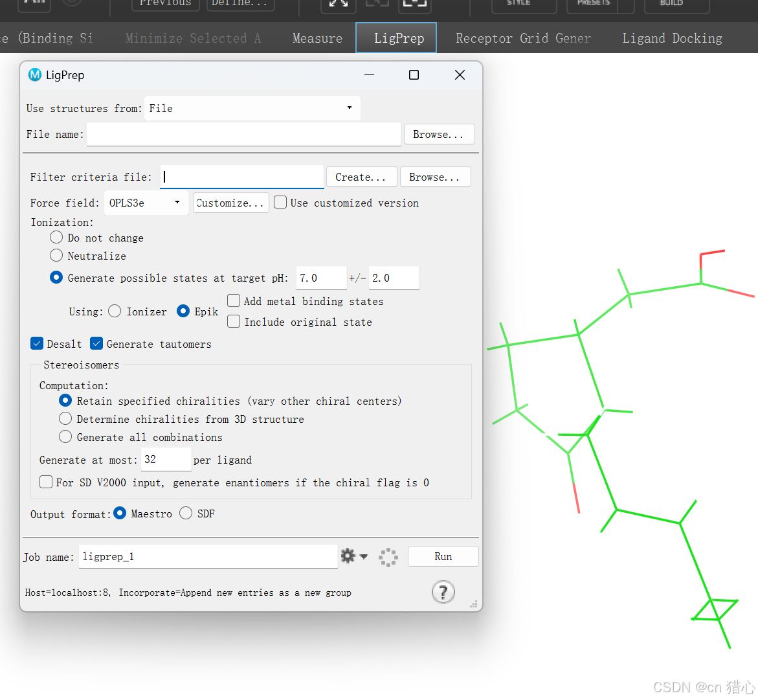758x700 pixels.
Task: Click the Maestro logo in LigPrep title bar
Action: [x=35, y=75]
